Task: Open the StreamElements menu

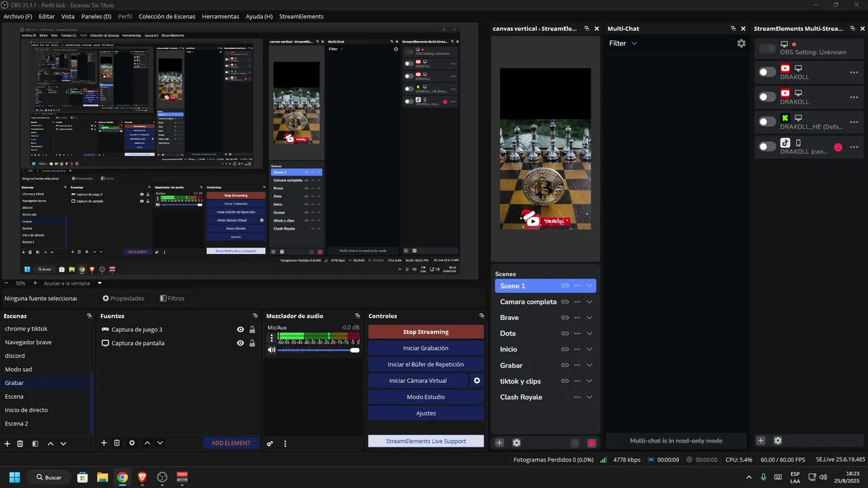Action: pos(301,16)
